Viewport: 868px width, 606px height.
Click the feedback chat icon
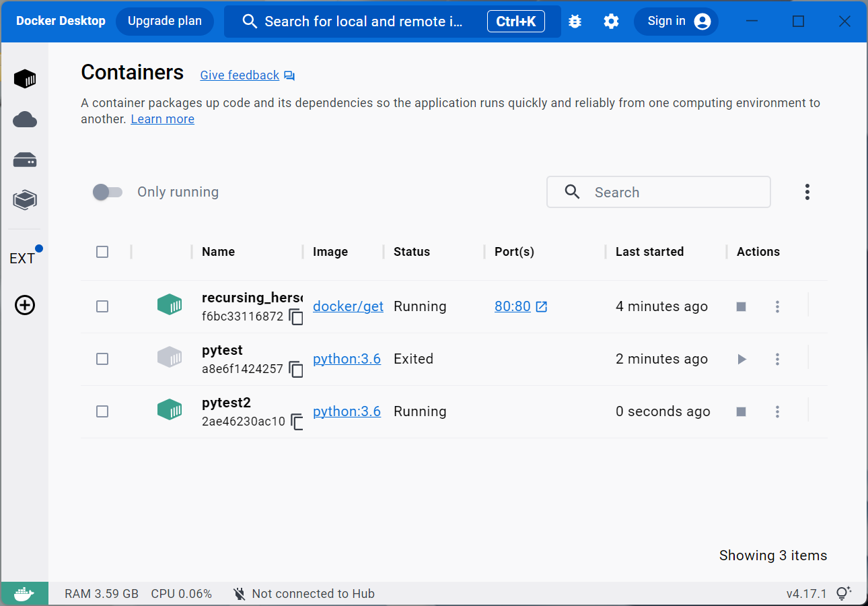[289, 75]
